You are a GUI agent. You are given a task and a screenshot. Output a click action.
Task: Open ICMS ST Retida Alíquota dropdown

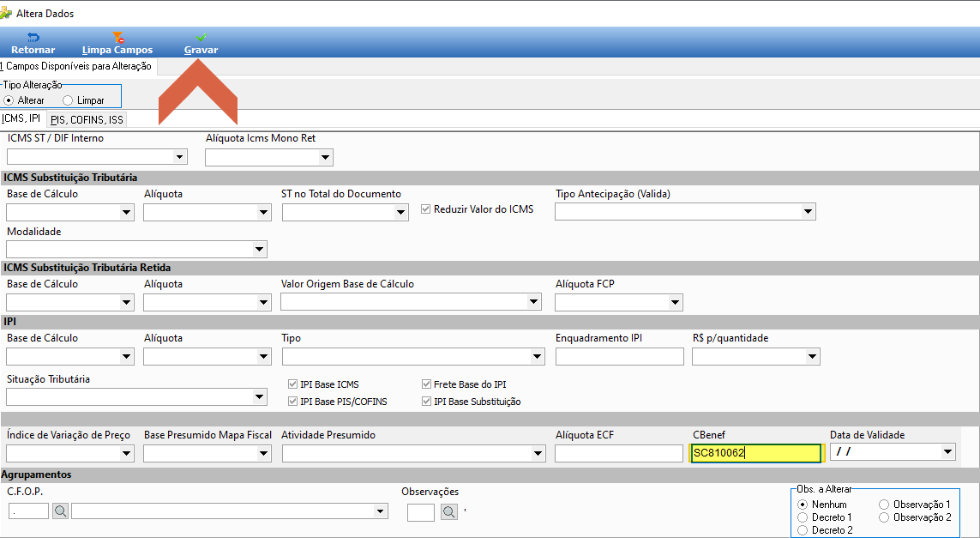(x=264, y=303)
